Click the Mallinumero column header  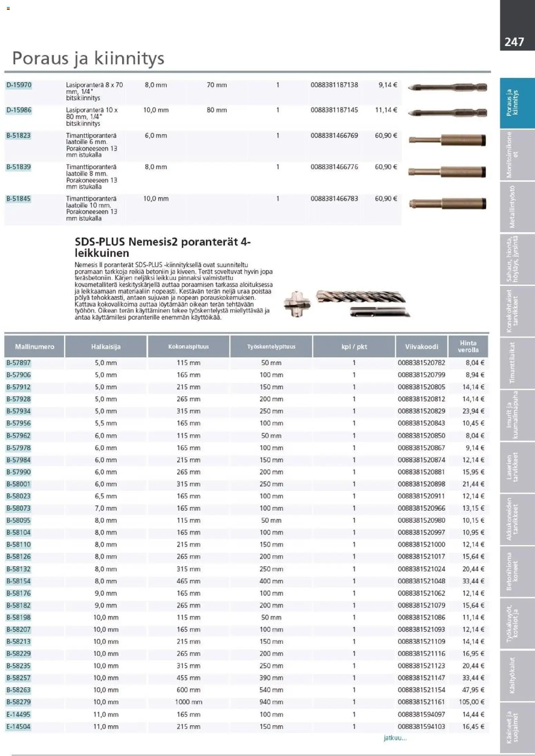point(35,346)
